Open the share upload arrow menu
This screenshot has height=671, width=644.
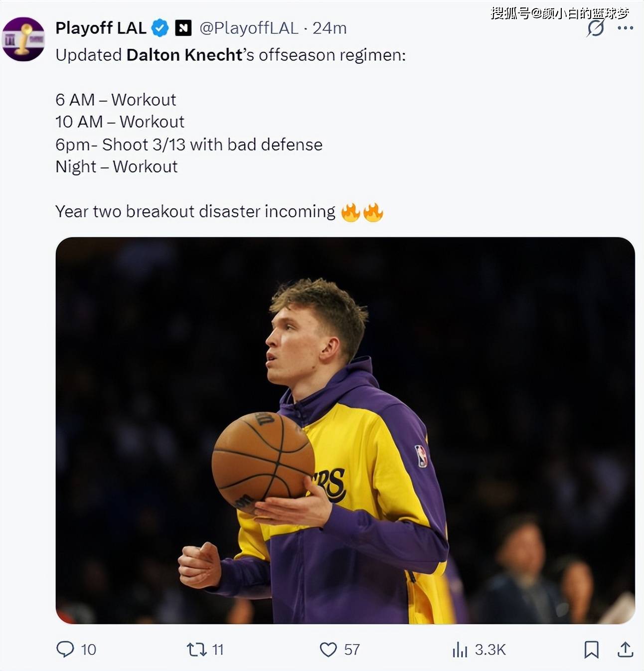pyautogui.click(x=625, y=649)
